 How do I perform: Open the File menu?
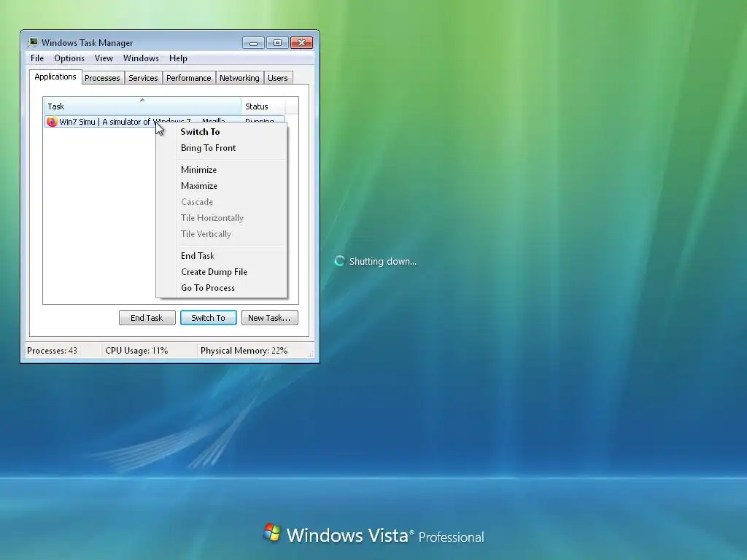(37, 58)
